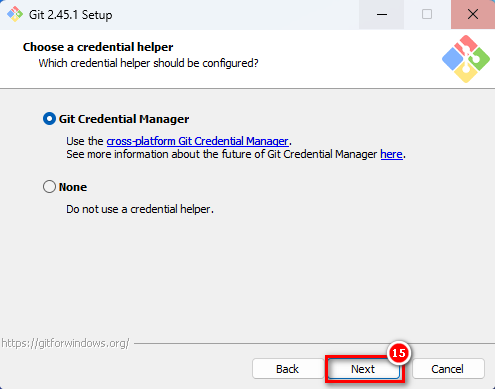Screen dimensions: 495x389
Task: Click the 'Choose a credential helper' heading
Action: tap(98, 47)
